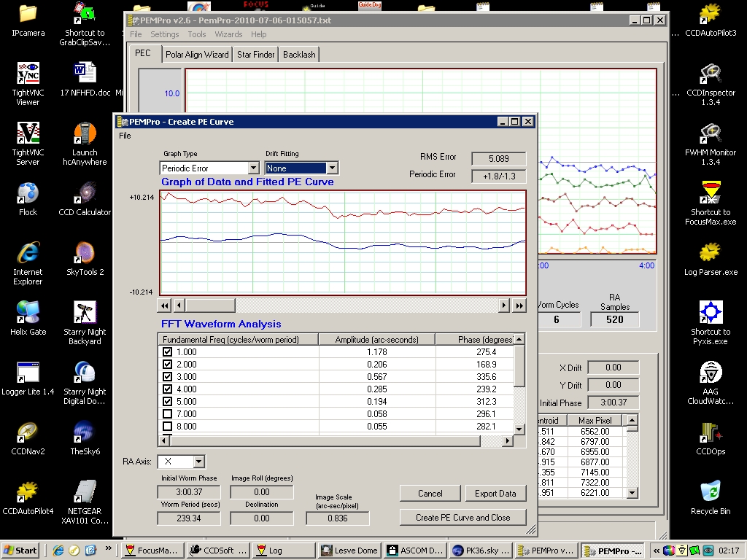Open Internet Explorer desktop icon
Screen dimensions: 747x560
pyautogui.click(x=28, y=262)
